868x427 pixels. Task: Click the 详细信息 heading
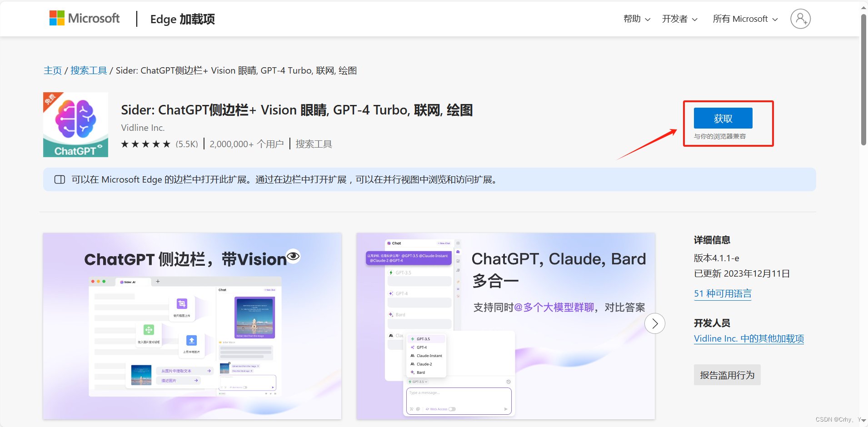tap(712, 240)
